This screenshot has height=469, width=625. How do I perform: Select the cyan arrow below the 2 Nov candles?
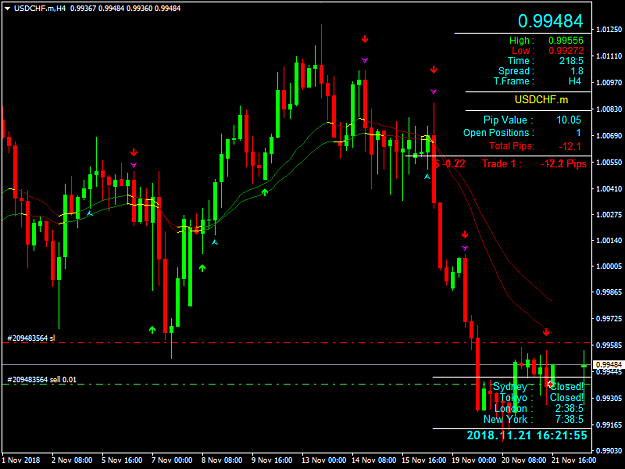tap(90, 214)
